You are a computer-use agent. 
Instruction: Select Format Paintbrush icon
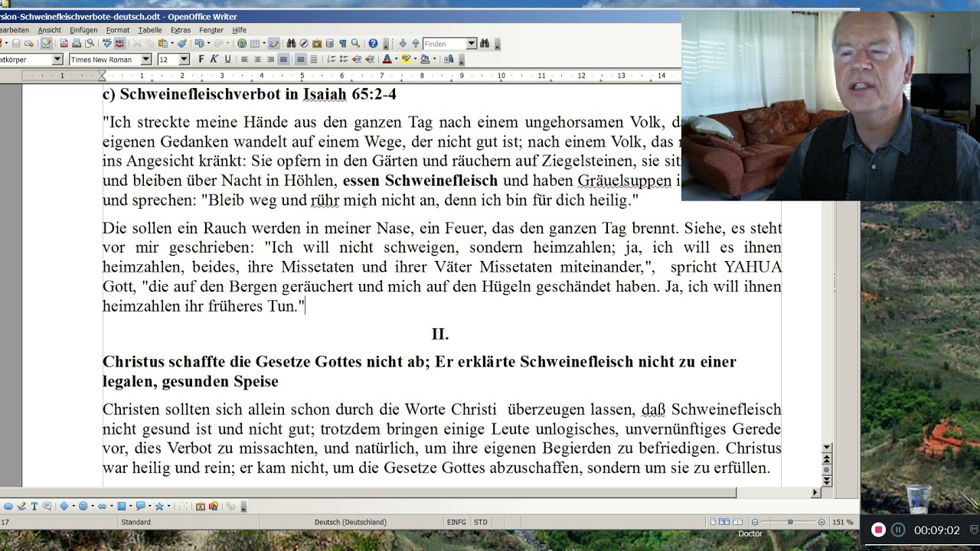[x=182, y=44]
